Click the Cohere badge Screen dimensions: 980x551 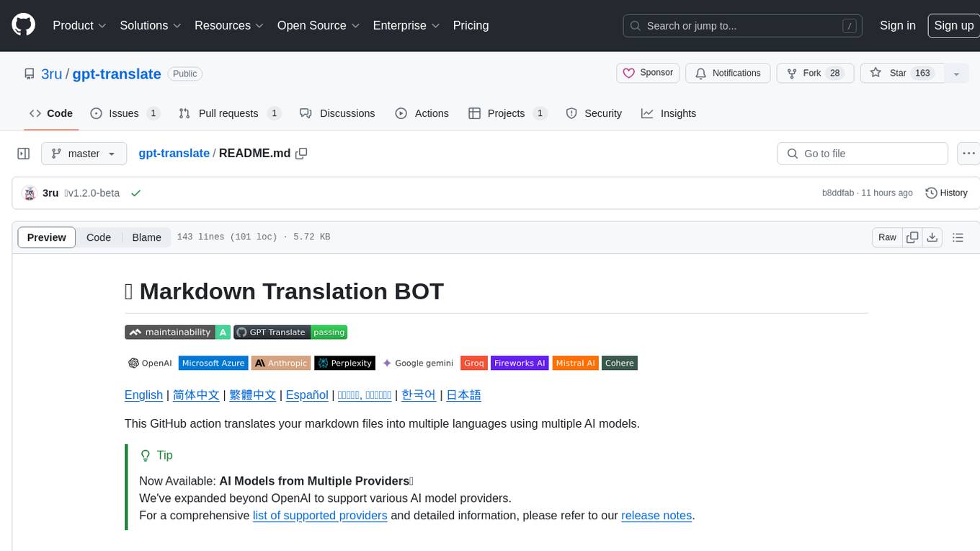(620, 363)
